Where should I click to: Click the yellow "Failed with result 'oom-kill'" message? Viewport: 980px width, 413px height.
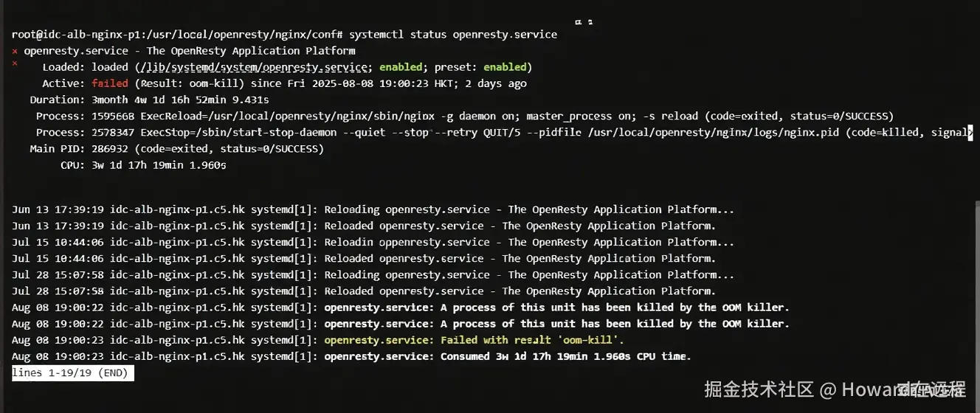(532, 340)
